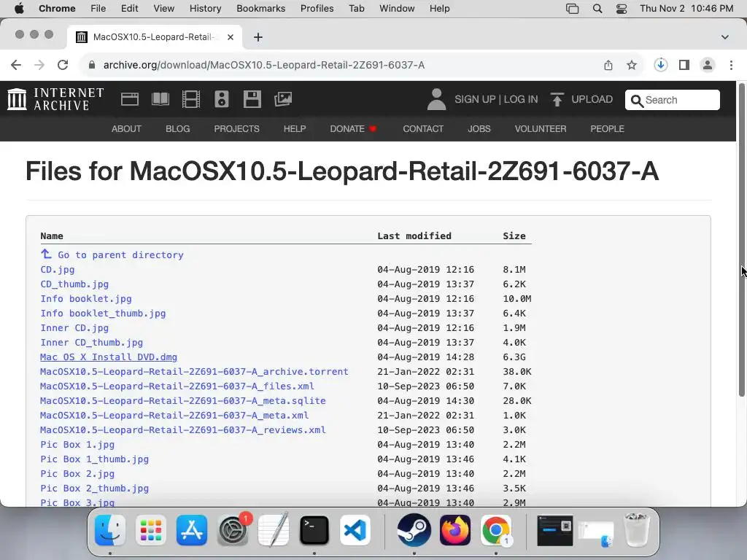The height and width of the screenshot is (560, 747).
Task: Go back with the browser back arrow
Action: [16, 65]
